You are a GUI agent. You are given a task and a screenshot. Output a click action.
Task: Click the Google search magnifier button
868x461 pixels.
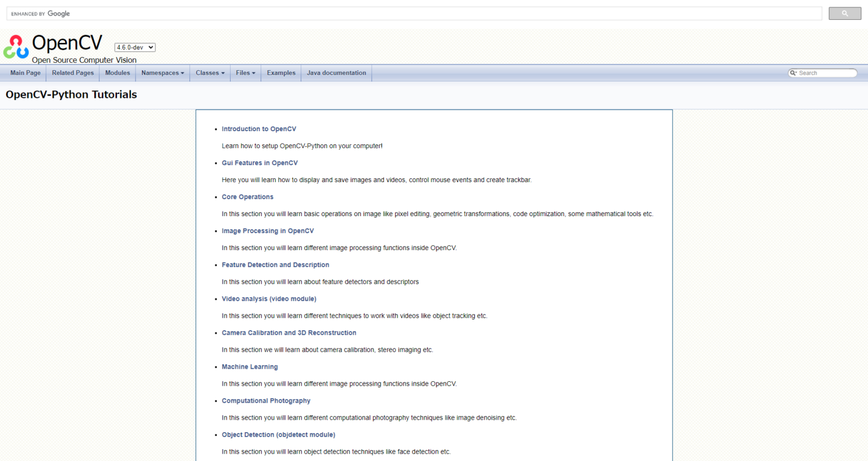[844, 14]
